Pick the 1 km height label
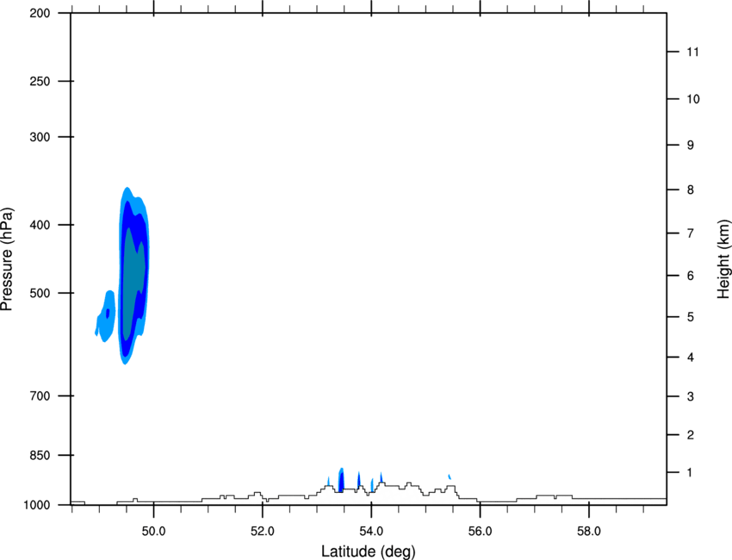Viewport: 732px width, 560px height. pyautogui.click(x=690, y=473)
